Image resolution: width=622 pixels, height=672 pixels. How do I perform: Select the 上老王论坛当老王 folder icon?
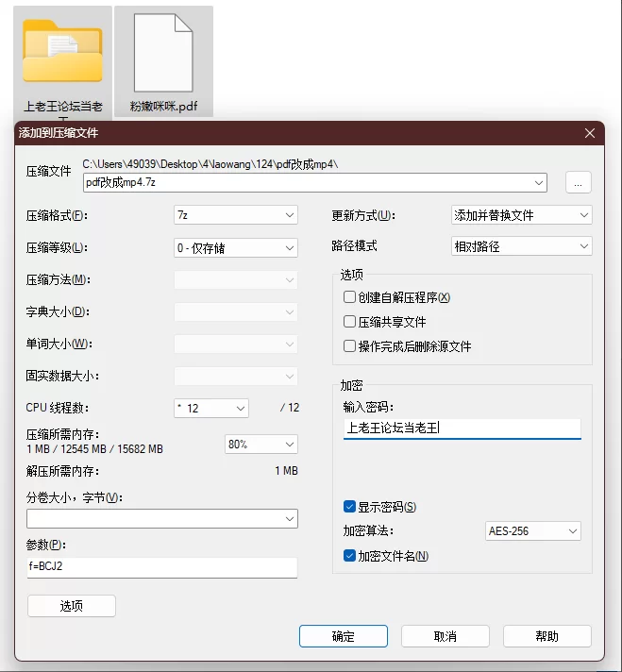(62, 51)
